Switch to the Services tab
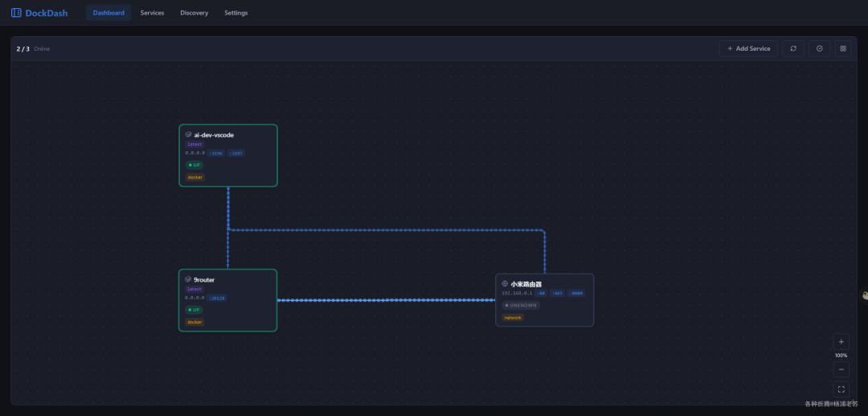The image size is (868, 416). pos(152,13)
